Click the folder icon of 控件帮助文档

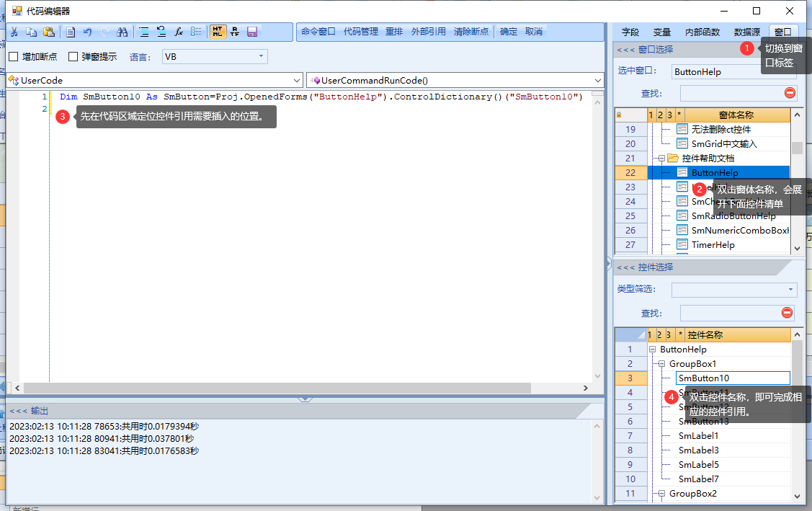tap(673, 158)
